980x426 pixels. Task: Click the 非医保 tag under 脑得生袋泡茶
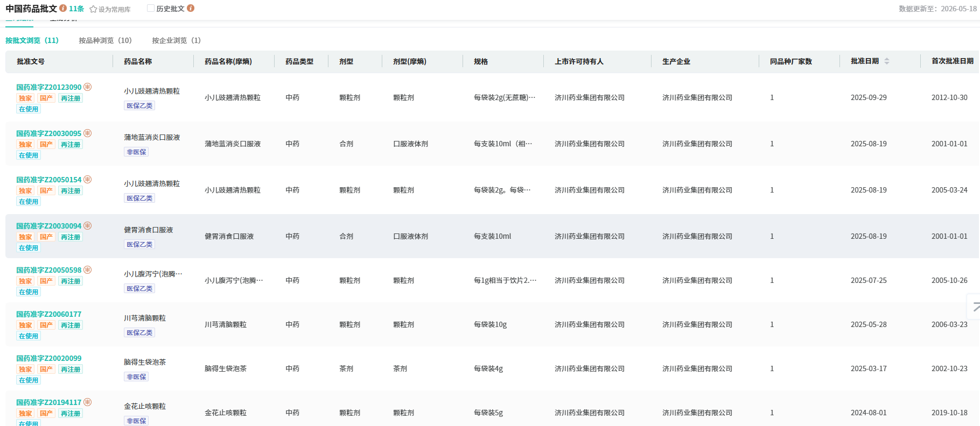(136, 377)
